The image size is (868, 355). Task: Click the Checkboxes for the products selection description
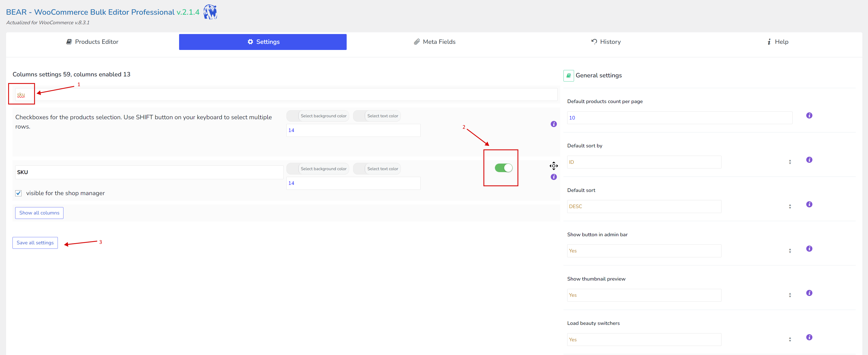(x=144, y=122)
